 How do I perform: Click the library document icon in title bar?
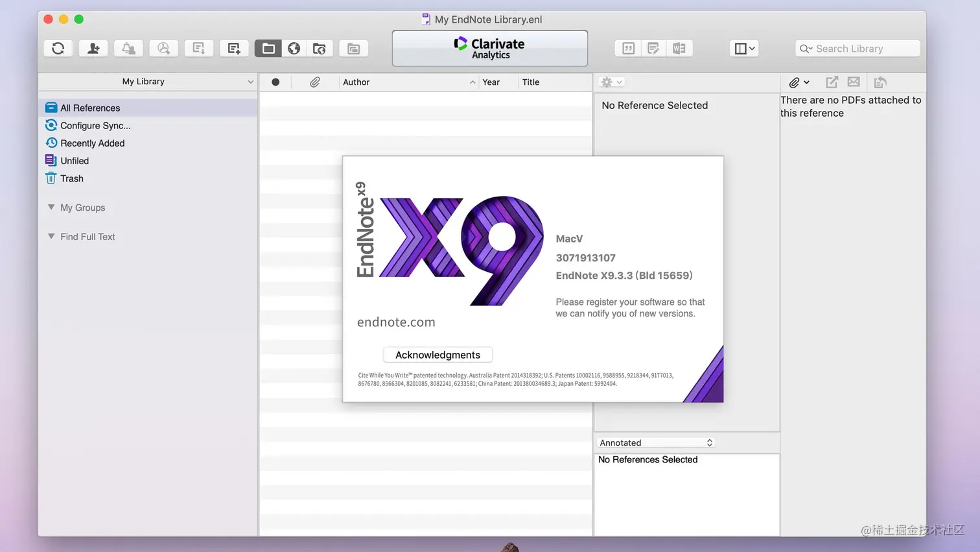(426, 19)
